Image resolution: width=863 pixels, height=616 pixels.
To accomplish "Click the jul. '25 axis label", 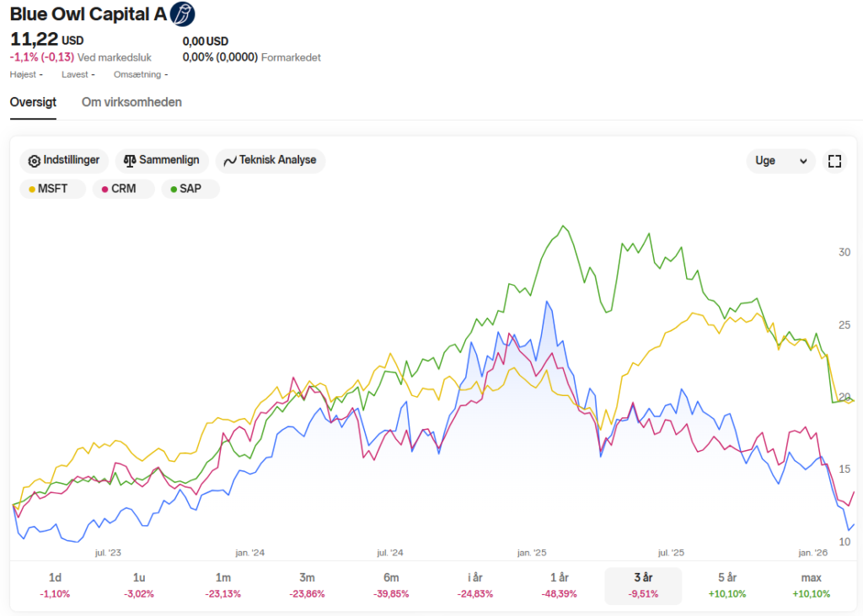I will (x=671, y=553).
